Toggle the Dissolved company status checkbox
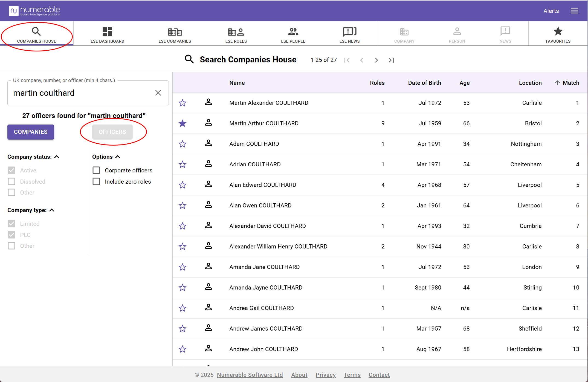 11,181
